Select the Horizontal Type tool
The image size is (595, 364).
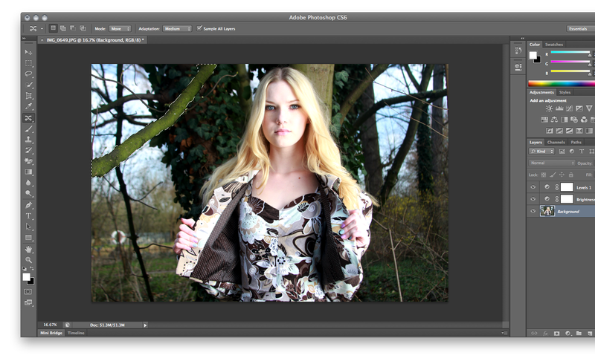[28, 215]
